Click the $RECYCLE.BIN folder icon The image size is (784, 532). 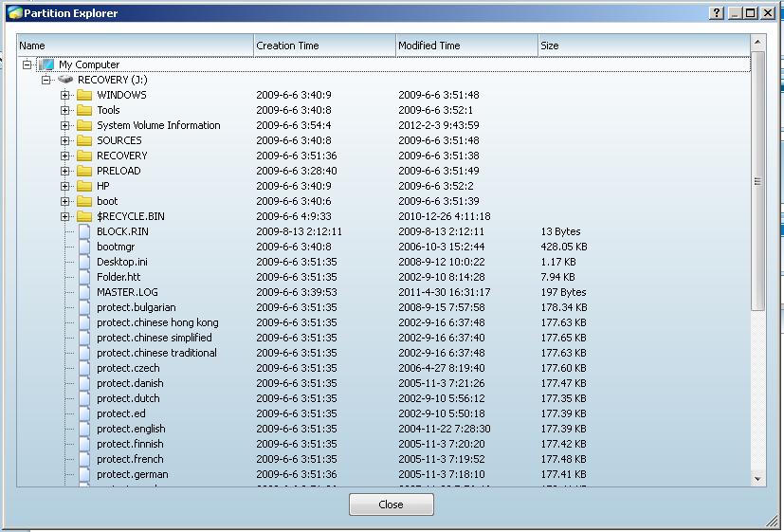(84, 216)
